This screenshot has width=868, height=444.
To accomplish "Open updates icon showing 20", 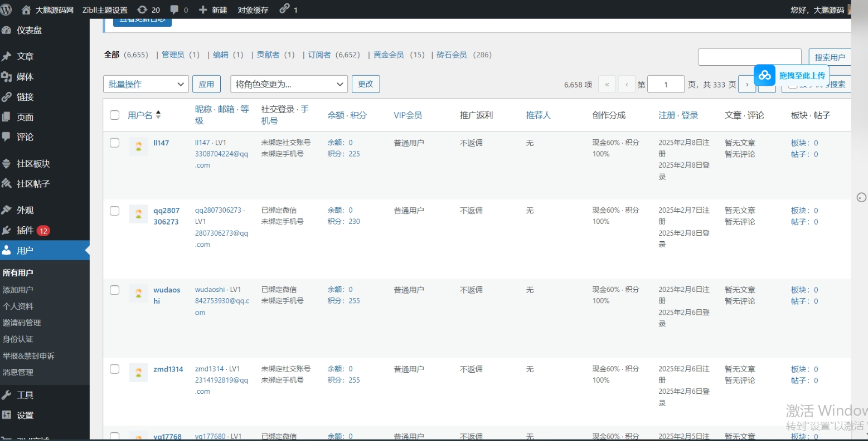I will click(x=148, y=10).
